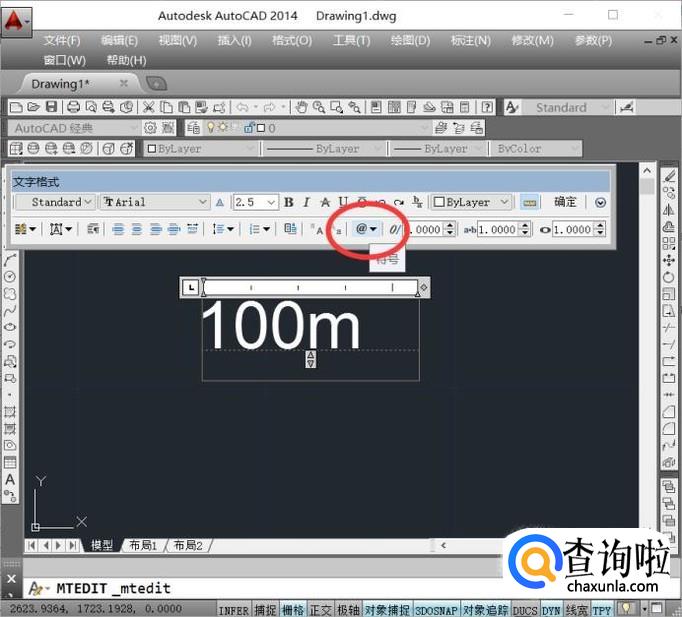Open the 绘图(D) menu
This screenshot has width=682, height=617.
point(410,40)
